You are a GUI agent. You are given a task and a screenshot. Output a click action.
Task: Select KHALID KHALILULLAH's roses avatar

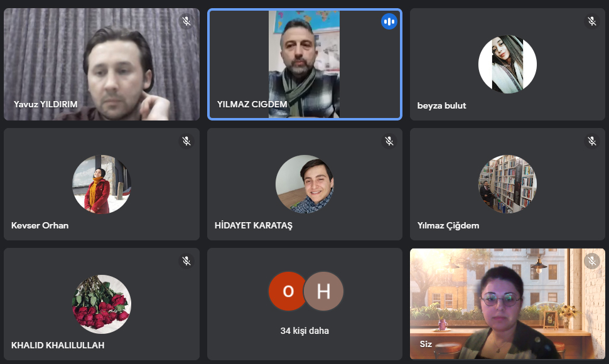tap(102, 304)
